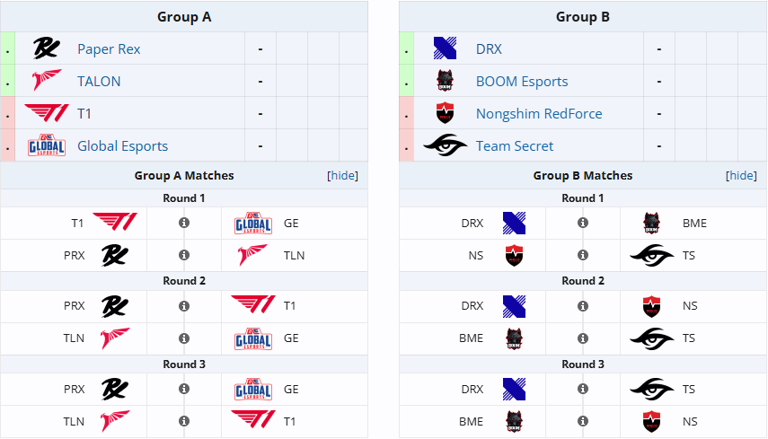This screenshot has width=768, height=439.
Task: Open the Nongshim RedForce team link
Action: tap(539, 114)
